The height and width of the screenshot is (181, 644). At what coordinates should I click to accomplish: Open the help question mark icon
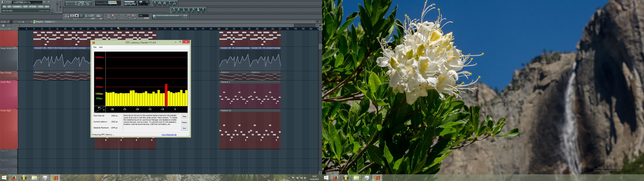203,10
